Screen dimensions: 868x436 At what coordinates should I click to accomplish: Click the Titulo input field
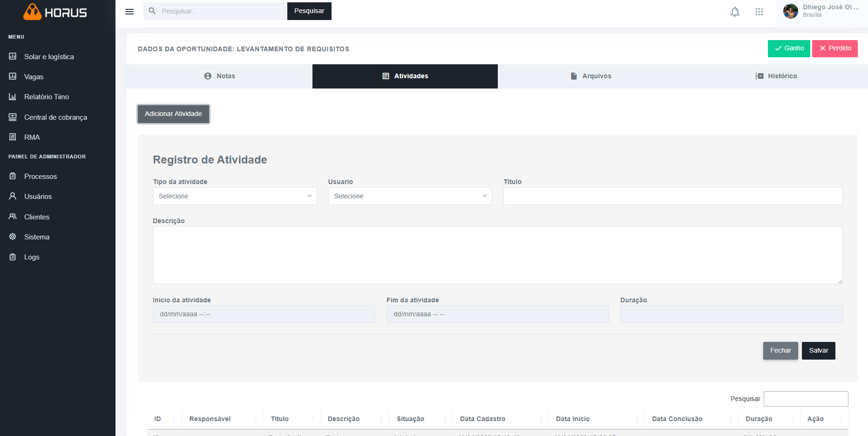pyautogui.click(x=672, y=196)
